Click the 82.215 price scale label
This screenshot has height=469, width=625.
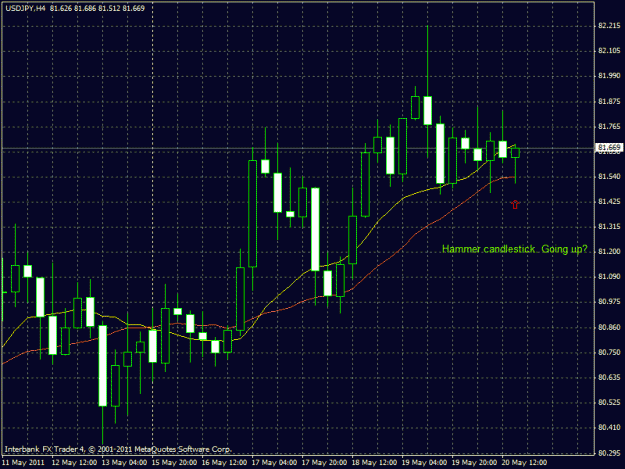(x=609, y=26)
